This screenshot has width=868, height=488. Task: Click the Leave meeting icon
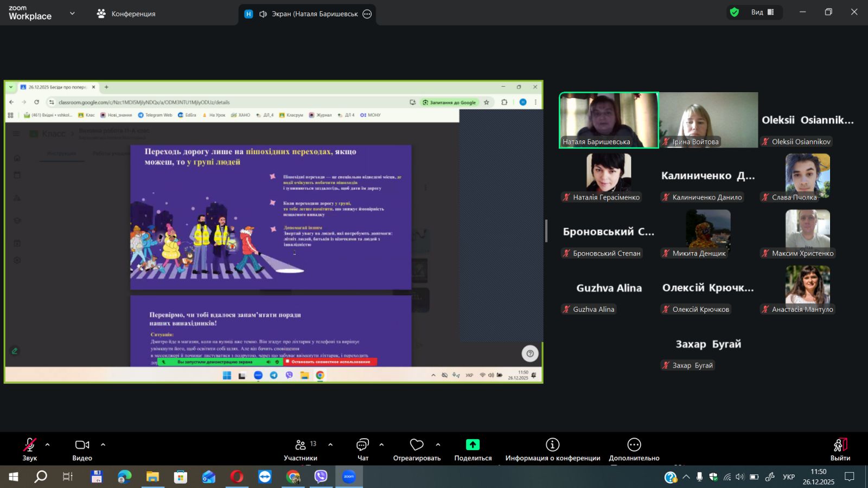(x=840, y=445)
